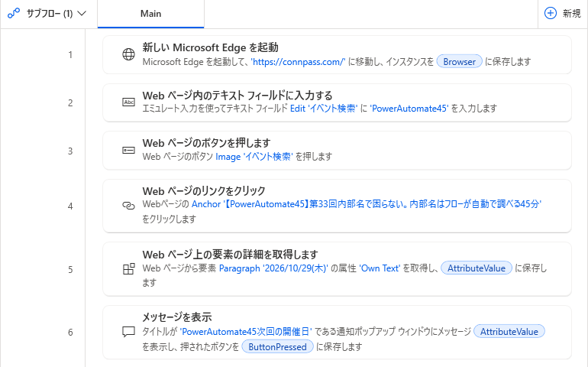Select action Web ページのボタンを押します
This screenshot has height=367, width=588.
(x=337, y=151)
